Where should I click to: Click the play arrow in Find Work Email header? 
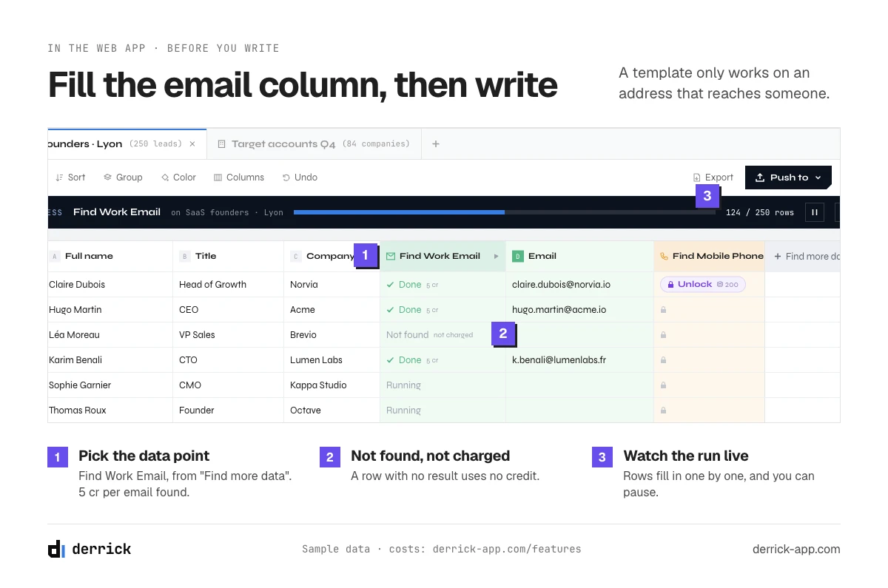(x=497, y=257)
